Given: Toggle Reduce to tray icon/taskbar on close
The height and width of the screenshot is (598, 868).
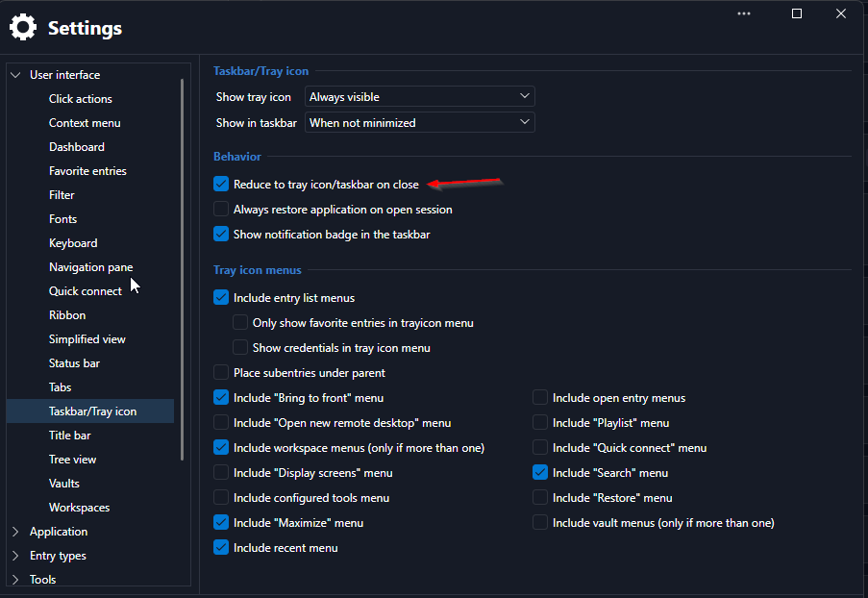Looking at the screenshot, I should (221, 184).
